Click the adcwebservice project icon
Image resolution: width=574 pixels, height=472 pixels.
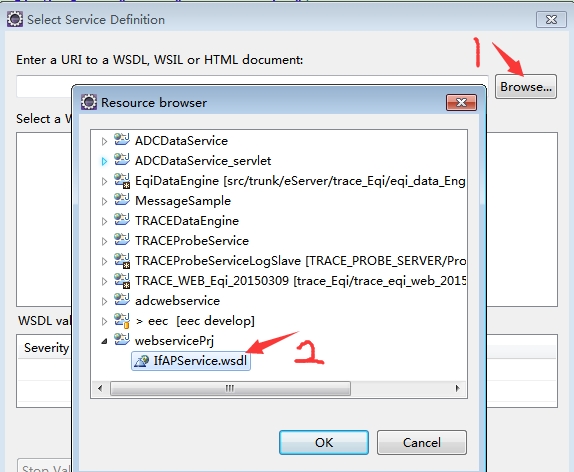pos(122,300)
